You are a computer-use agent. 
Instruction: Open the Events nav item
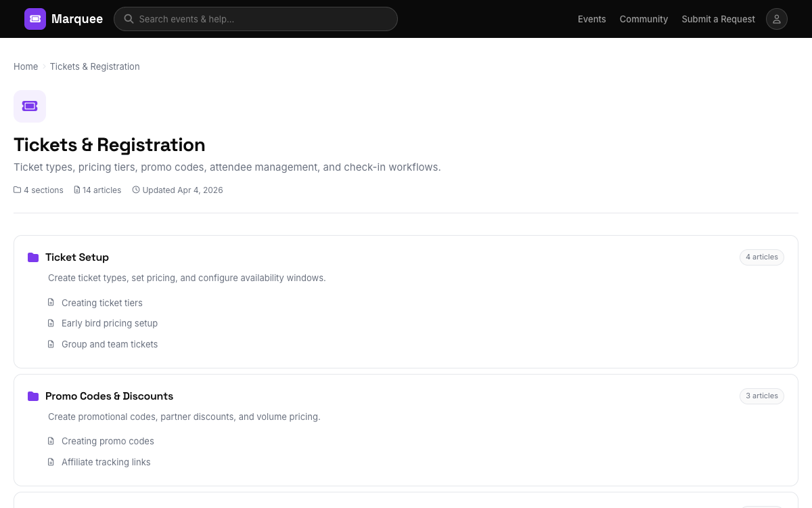click(x=592, y=19)
